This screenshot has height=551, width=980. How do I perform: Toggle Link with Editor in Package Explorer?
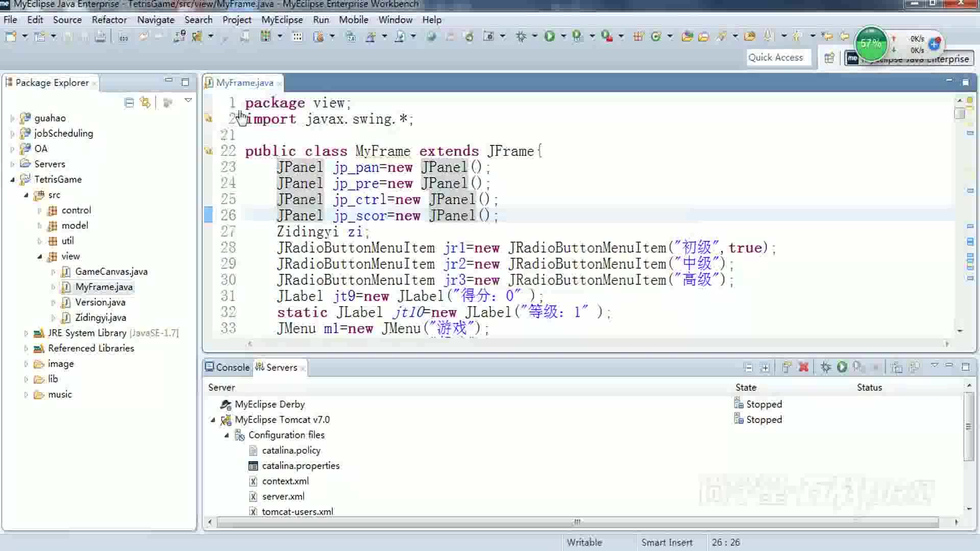pyautogui.click(x=145, y=102)
